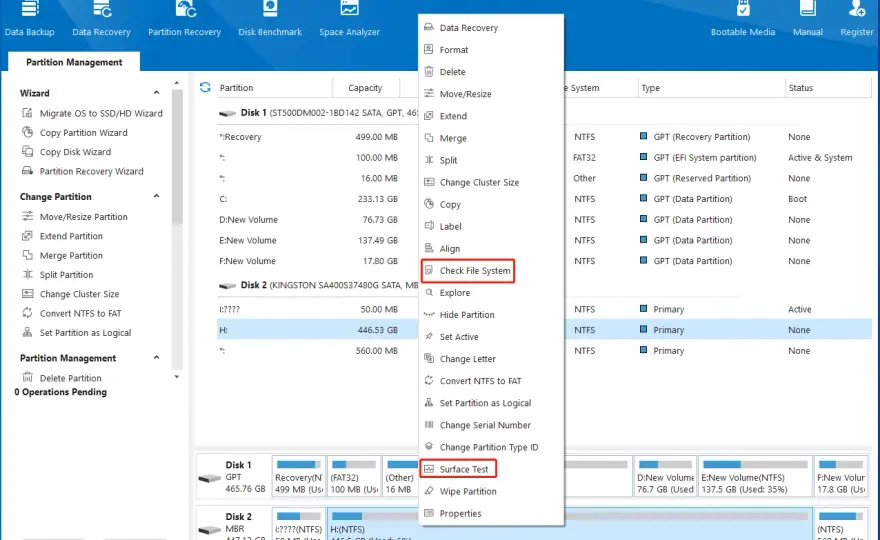Collapse the sidebar Partition Management section
Screen dimensions: 880x540
[157, 358]
